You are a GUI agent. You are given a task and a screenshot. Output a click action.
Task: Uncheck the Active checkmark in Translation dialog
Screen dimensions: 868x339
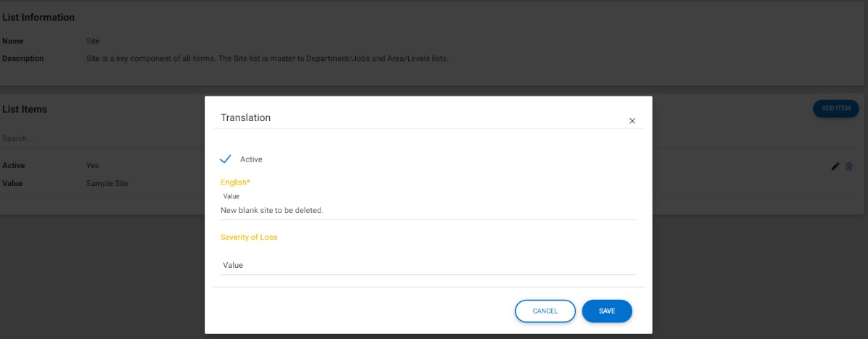point(225,159)
